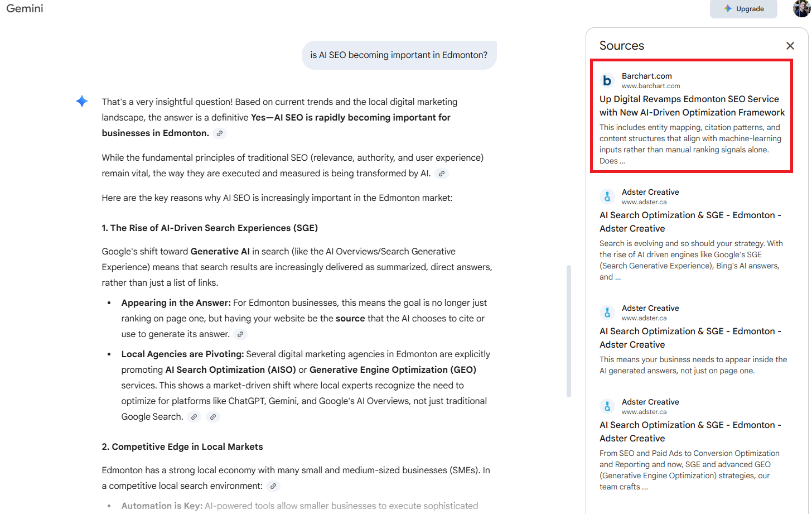
Task: Click Adster favicon in the "This means your business" card
Action: pyautogui.click(x=607, y=313)
